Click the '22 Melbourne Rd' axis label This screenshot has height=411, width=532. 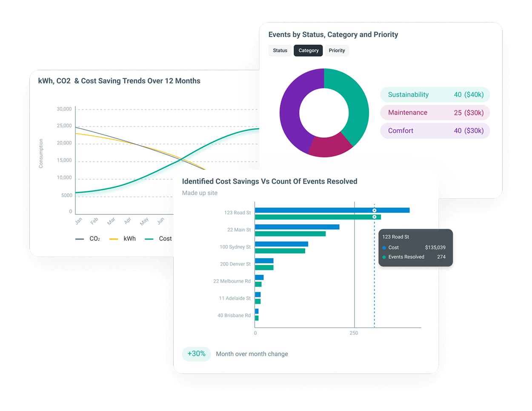click(232, 281)
